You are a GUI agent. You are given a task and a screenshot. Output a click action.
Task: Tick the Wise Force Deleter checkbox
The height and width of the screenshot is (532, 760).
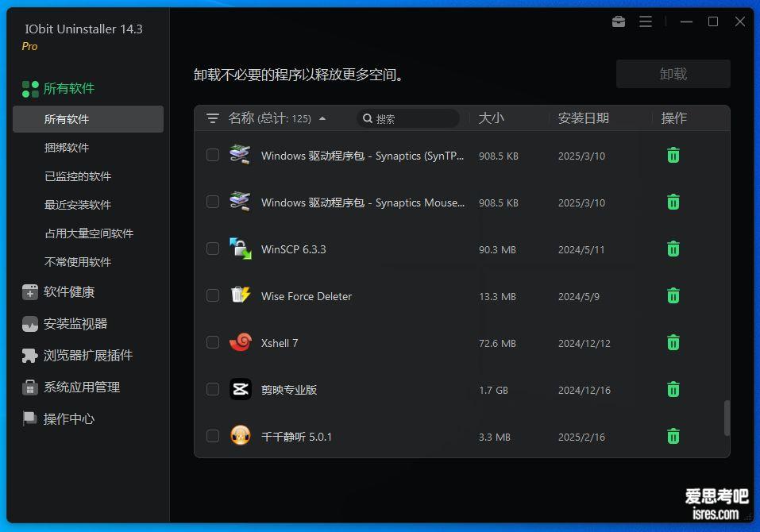212,295
